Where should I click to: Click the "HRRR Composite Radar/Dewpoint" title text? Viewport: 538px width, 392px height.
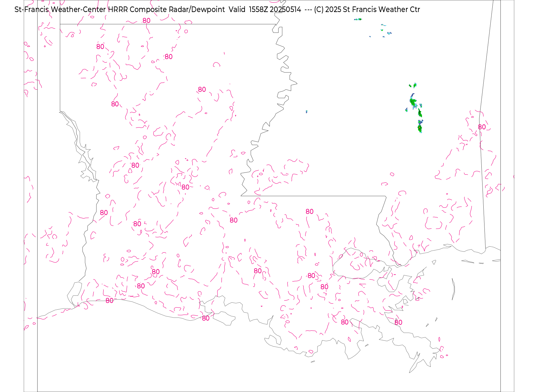(166, 10)
